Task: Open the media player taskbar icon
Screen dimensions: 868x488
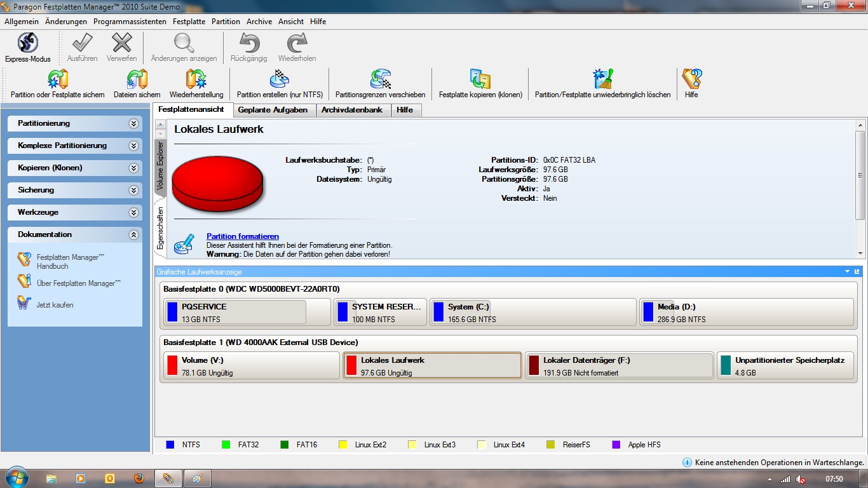Action: click(x=81, y=478)
